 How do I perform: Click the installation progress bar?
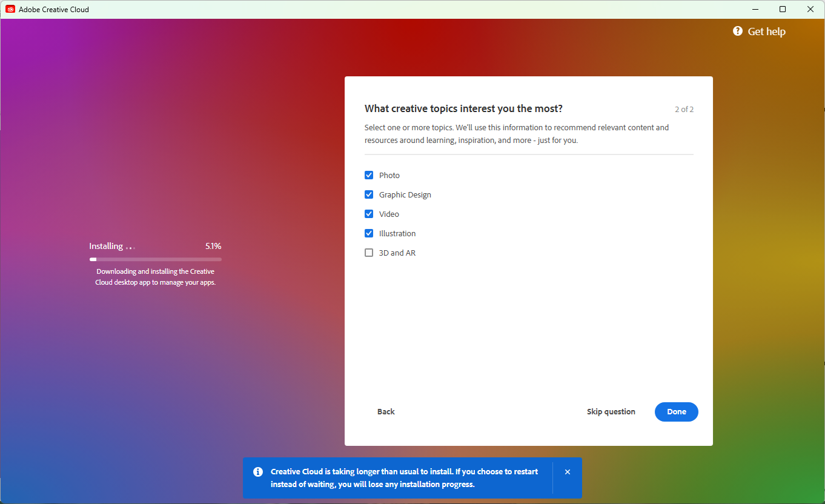pyautogui.click(x=155, y=259)
